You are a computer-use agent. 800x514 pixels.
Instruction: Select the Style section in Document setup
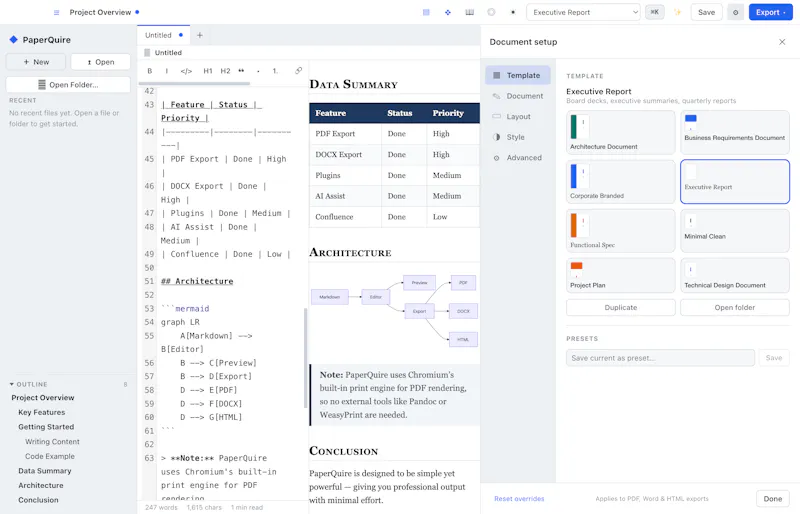click(517, 137)
